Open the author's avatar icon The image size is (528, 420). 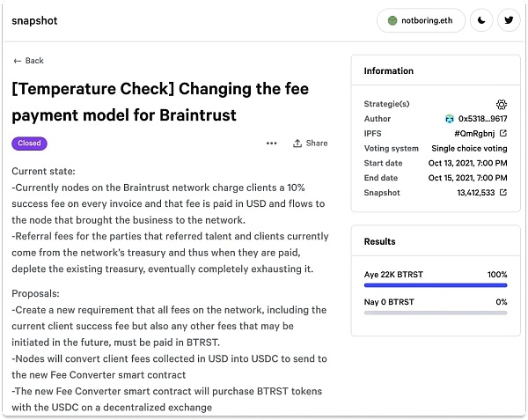pos(450,119)
